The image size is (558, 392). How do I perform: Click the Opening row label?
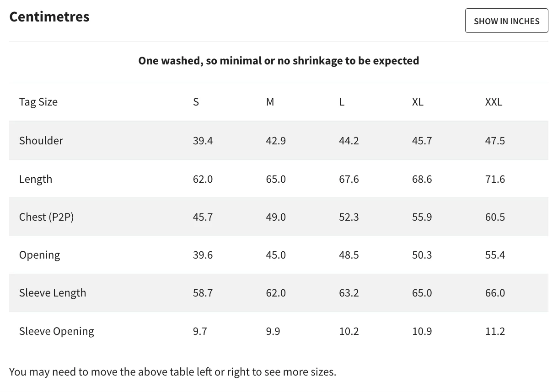[39, 255]
